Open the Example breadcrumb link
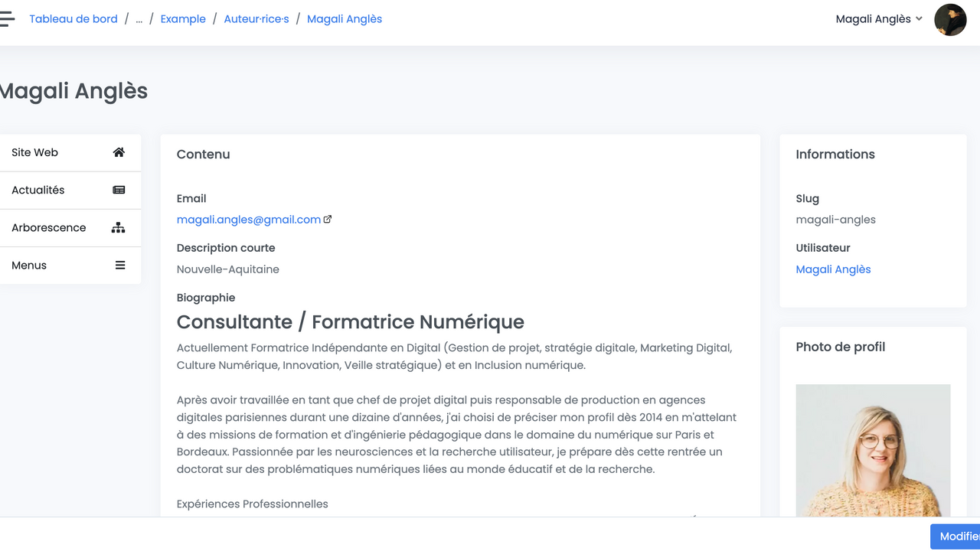 click(183, 19)
